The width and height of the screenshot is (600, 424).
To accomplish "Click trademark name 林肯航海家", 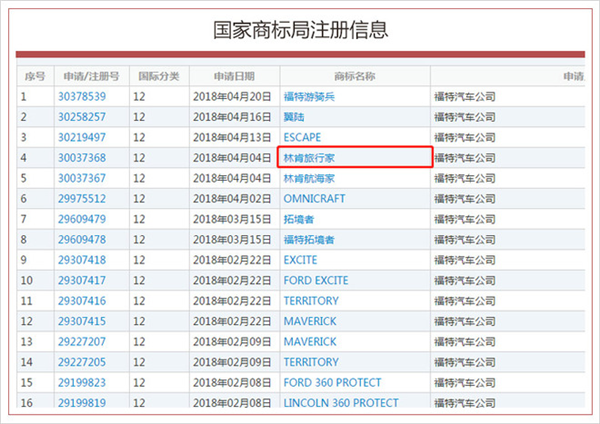I will tap(309, 178).
